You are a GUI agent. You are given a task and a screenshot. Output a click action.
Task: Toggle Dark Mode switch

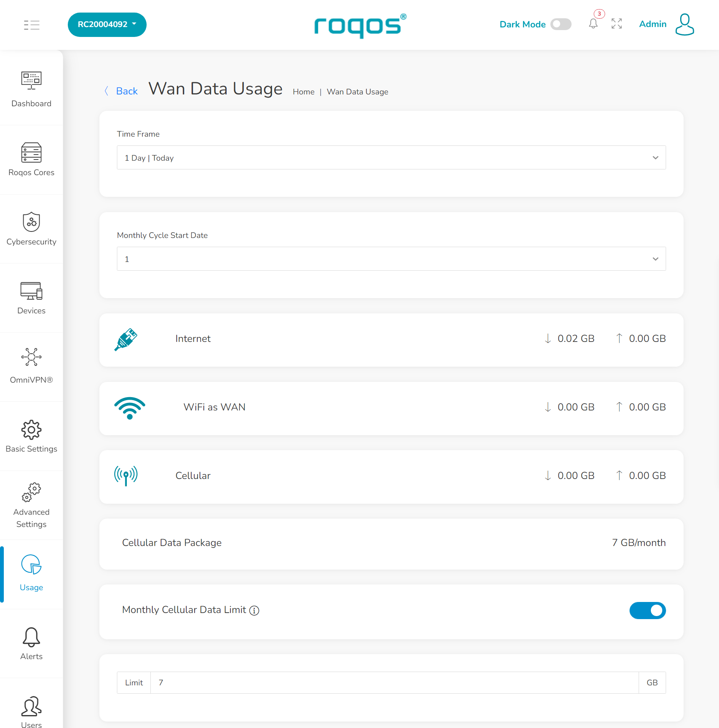[x=561, y=24]
